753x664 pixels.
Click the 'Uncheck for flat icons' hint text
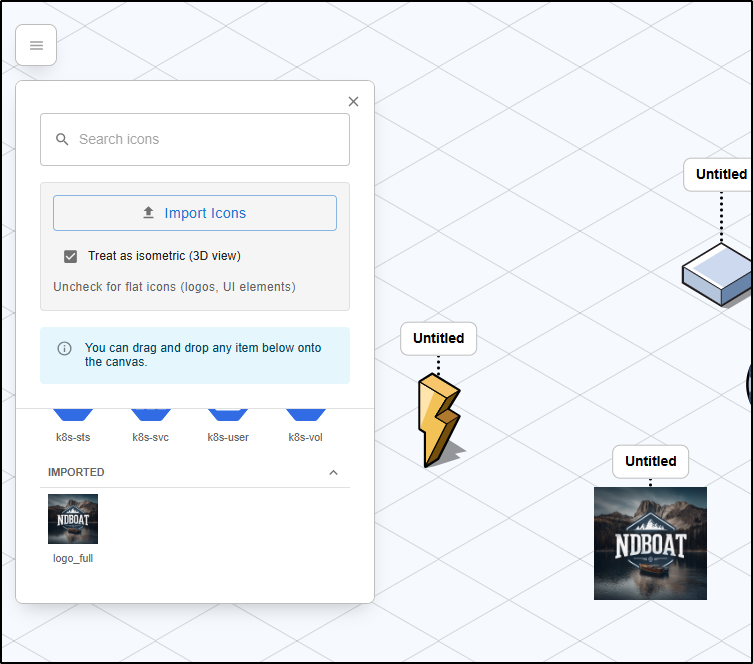pos(174,287)
